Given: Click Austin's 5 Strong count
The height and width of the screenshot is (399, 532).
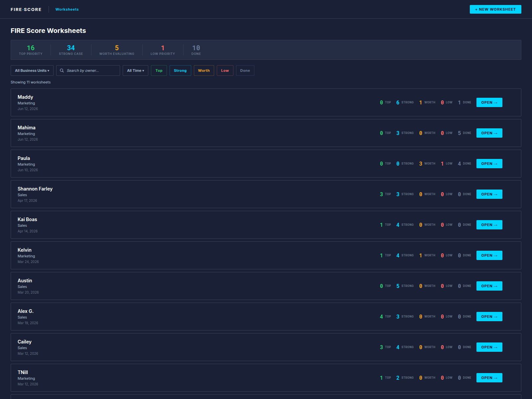Looking at the screenshot, I should pos(405,286).
